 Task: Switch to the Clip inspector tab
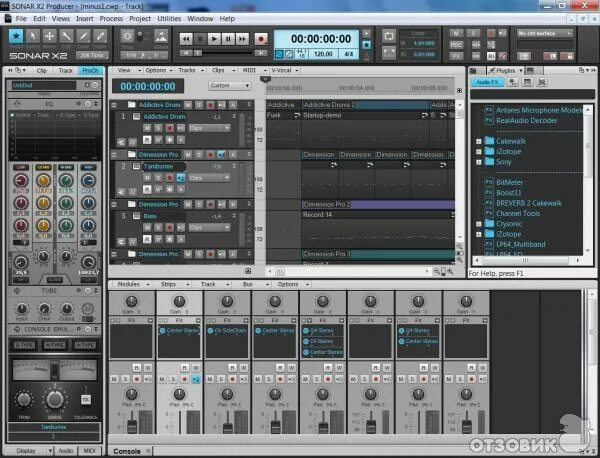42,70
